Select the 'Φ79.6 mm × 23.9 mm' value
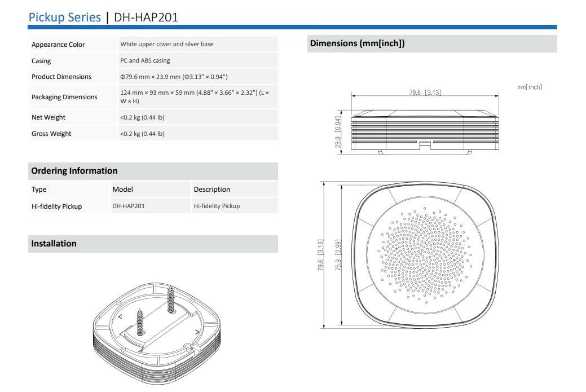 150,77
